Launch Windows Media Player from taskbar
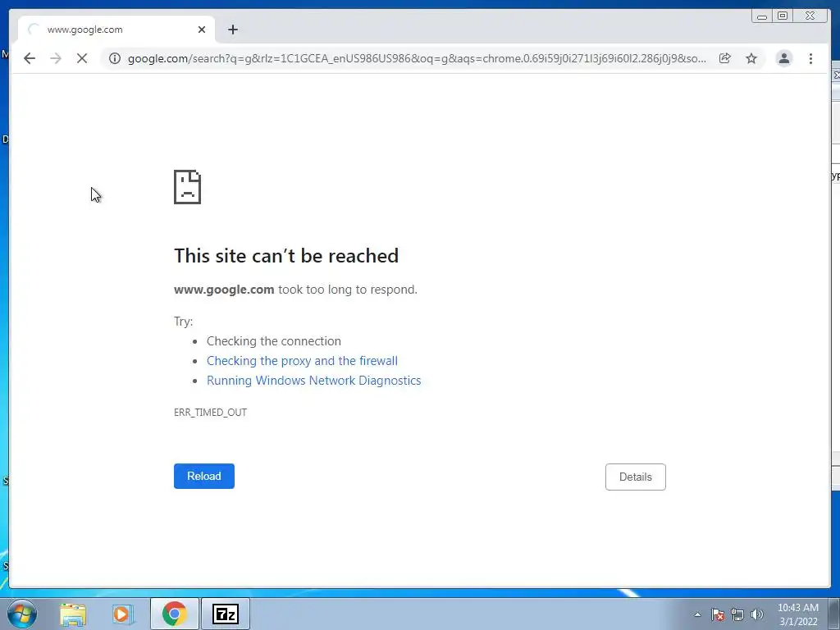This screenshot has height=630, width=840. [x=123, y=614]
